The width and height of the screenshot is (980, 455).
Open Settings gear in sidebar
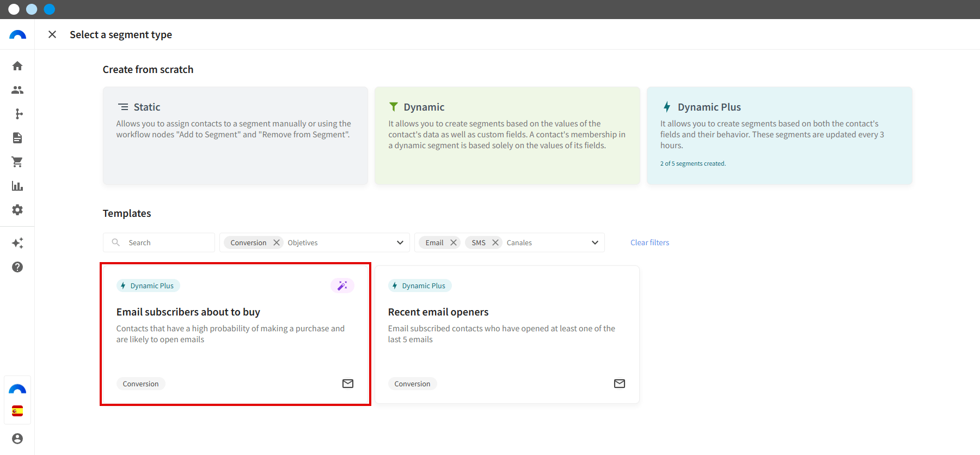click(x=17, y=210)
